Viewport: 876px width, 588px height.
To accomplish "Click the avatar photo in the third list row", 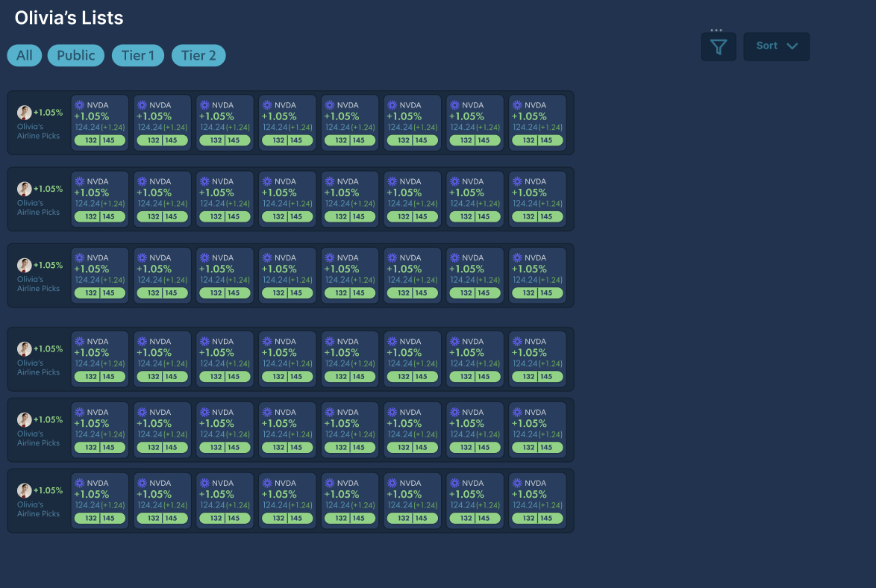I will tap(23, 265).
